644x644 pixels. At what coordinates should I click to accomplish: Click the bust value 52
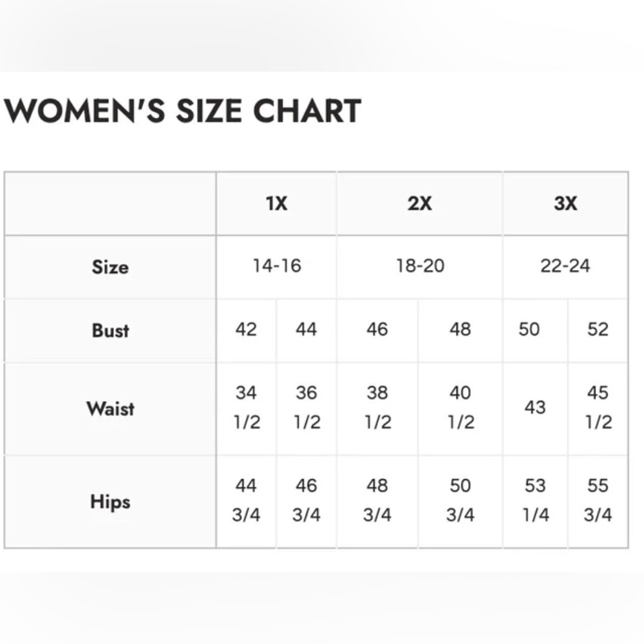coord(598,329)
